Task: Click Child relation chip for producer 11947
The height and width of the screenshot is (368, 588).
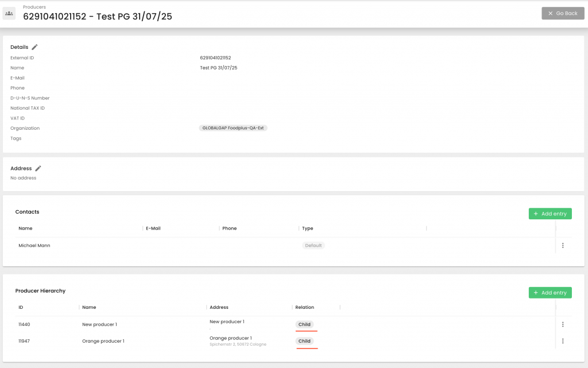Action: click(304, 341)
